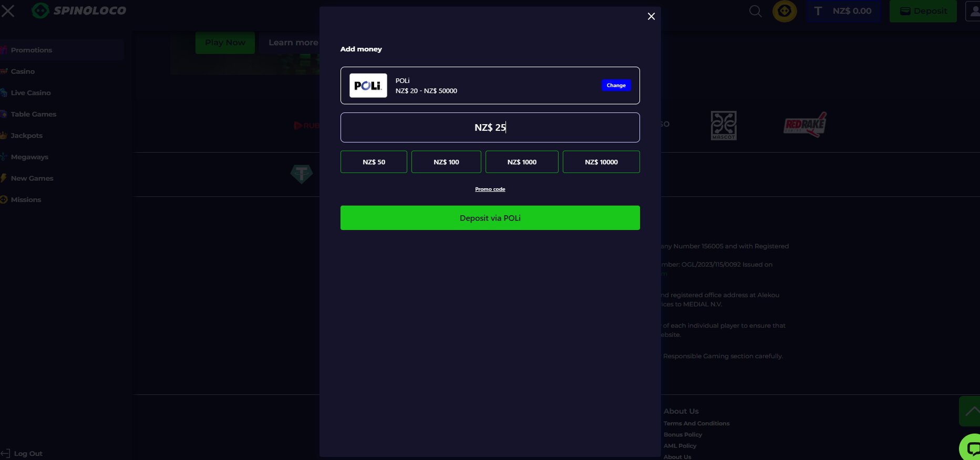Open the Promo code link

[x=490, y=189]
